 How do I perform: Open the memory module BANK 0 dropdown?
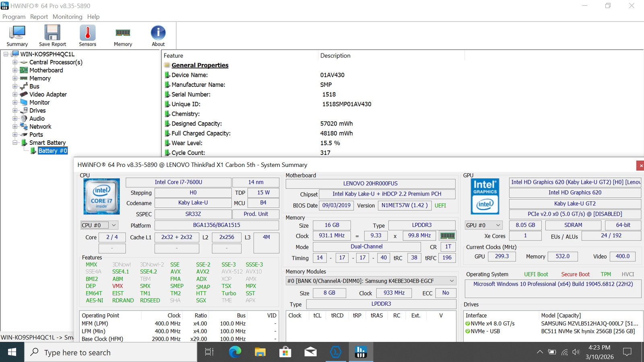click(371, 281)
